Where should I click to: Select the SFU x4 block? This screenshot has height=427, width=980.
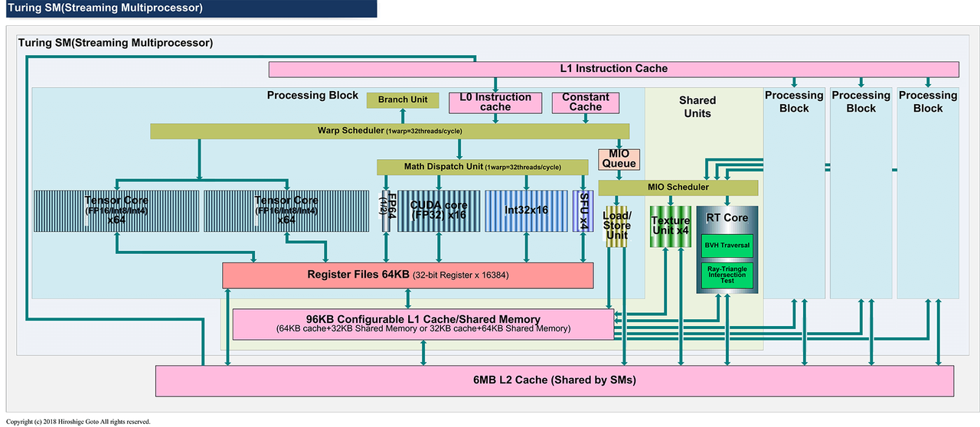click(x=583, y=211)
